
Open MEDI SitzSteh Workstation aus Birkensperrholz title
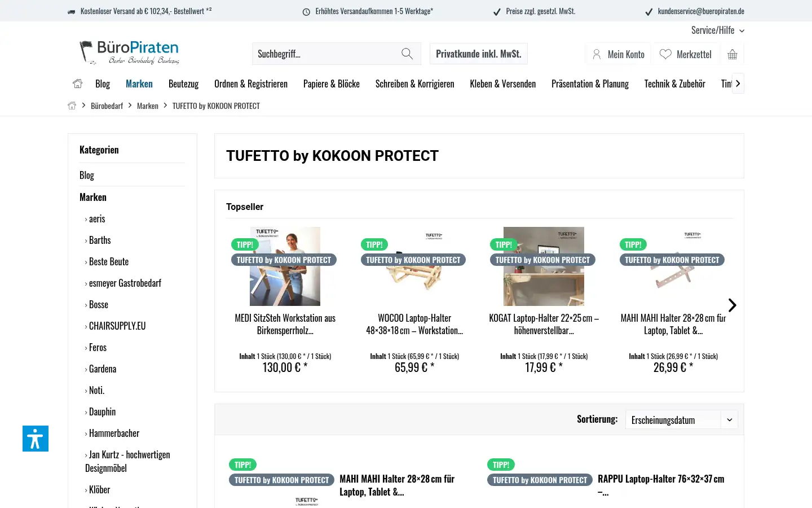(285, 325)
